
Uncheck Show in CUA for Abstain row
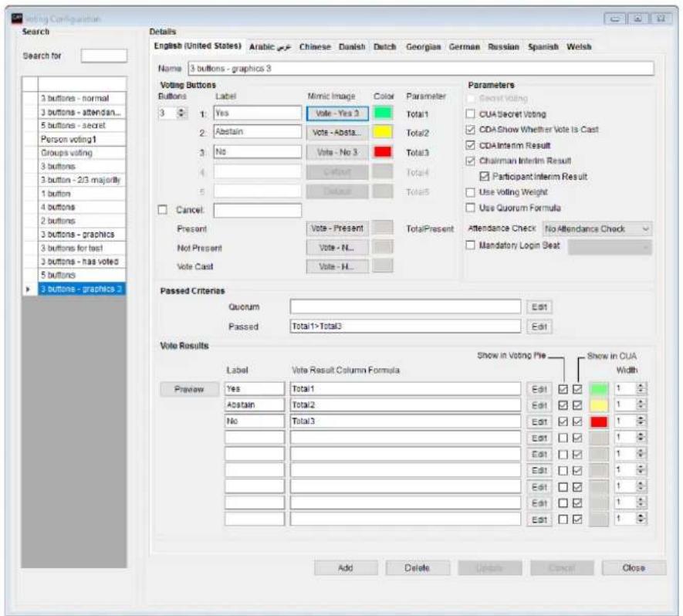[577, 405]
